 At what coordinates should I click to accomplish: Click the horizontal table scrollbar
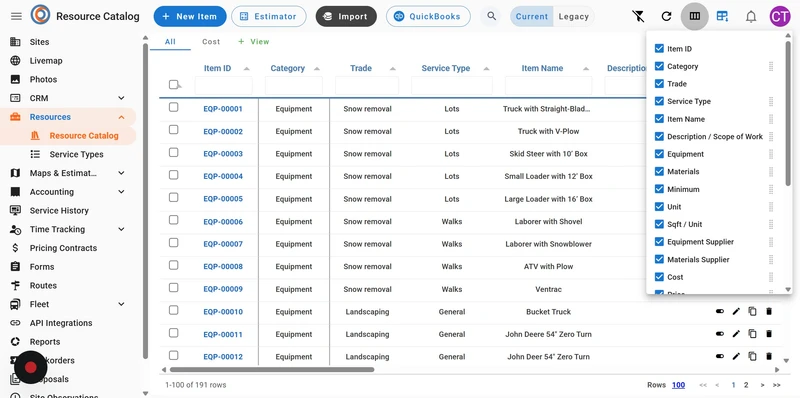click(272, 369)
